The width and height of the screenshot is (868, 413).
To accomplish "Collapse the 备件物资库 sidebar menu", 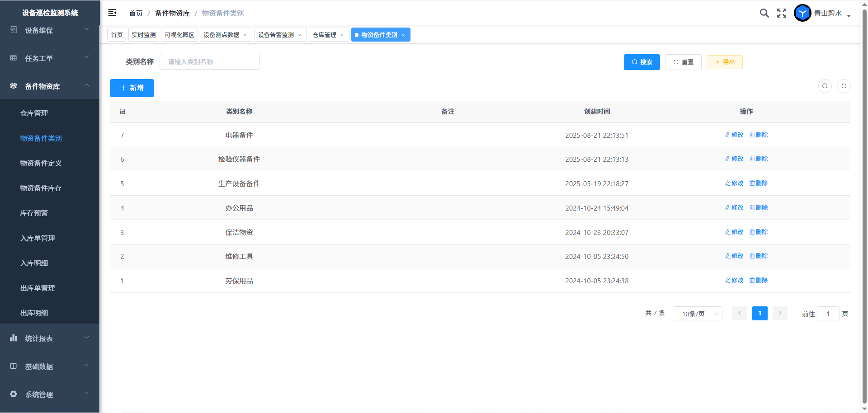I will [50, 86].
